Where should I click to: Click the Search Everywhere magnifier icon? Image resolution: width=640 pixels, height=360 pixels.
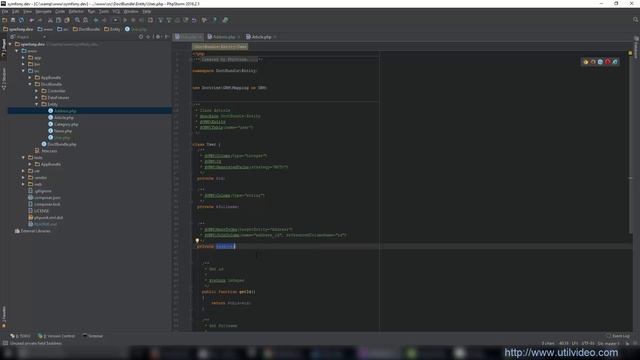tap(635, 20)
